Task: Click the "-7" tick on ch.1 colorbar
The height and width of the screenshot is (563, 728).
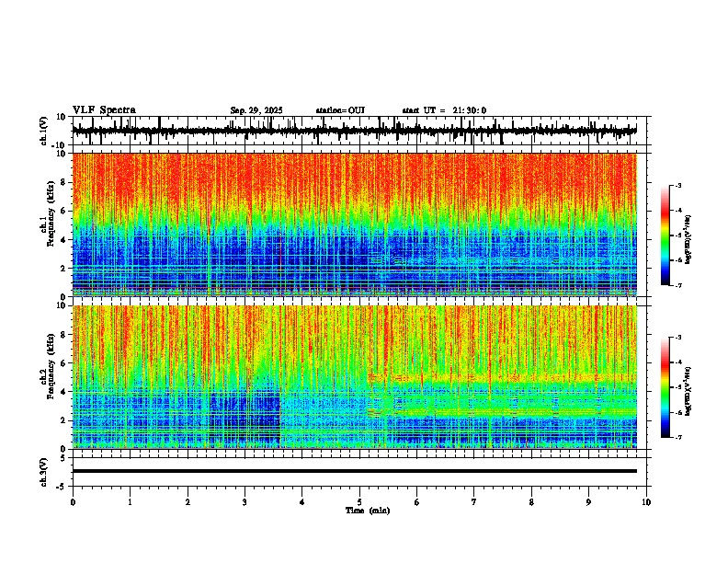Action: click(678, 285)
